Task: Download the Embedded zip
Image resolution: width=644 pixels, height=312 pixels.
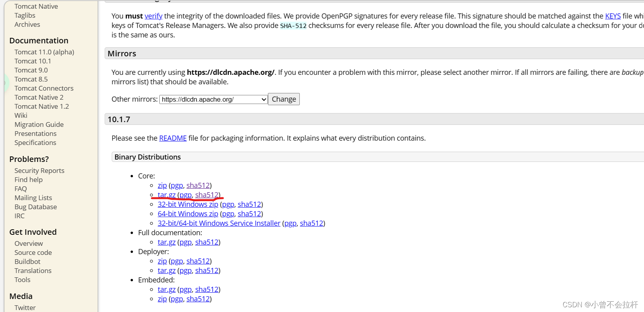Action: tap(162, 299)
